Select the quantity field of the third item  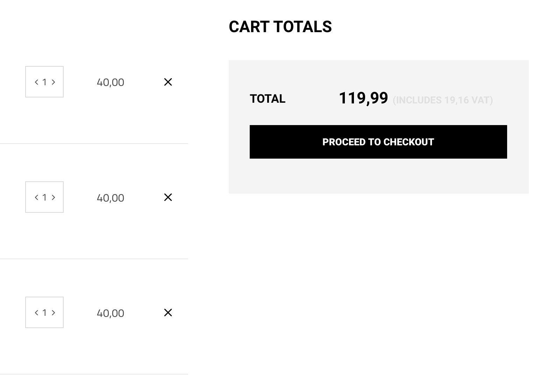click(x=44, y=312)
